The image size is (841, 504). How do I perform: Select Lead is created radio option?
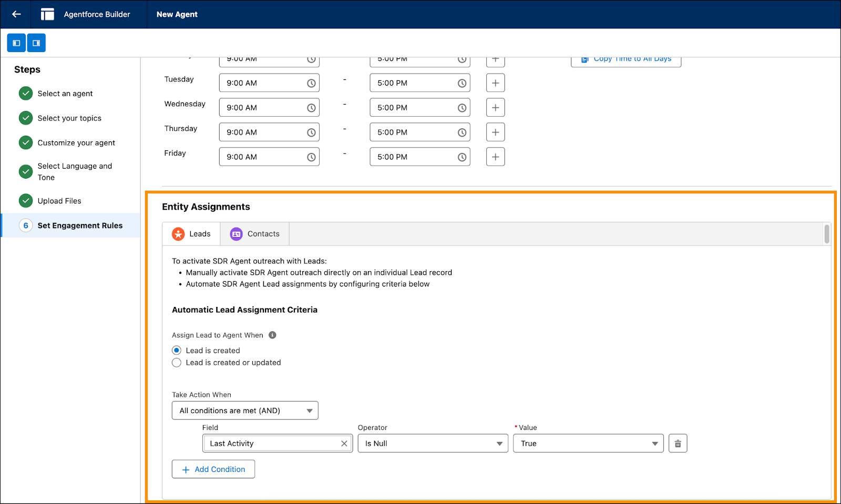point(177,351)
